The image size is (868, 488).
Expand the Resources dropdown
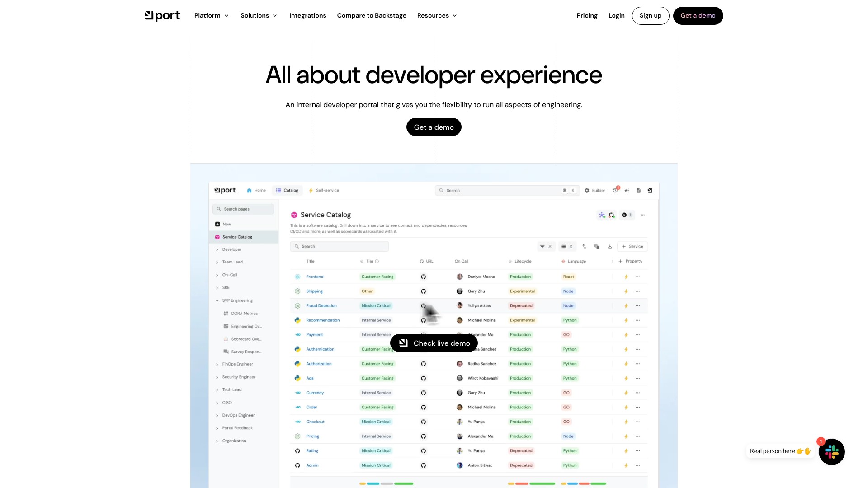(437, 16)
